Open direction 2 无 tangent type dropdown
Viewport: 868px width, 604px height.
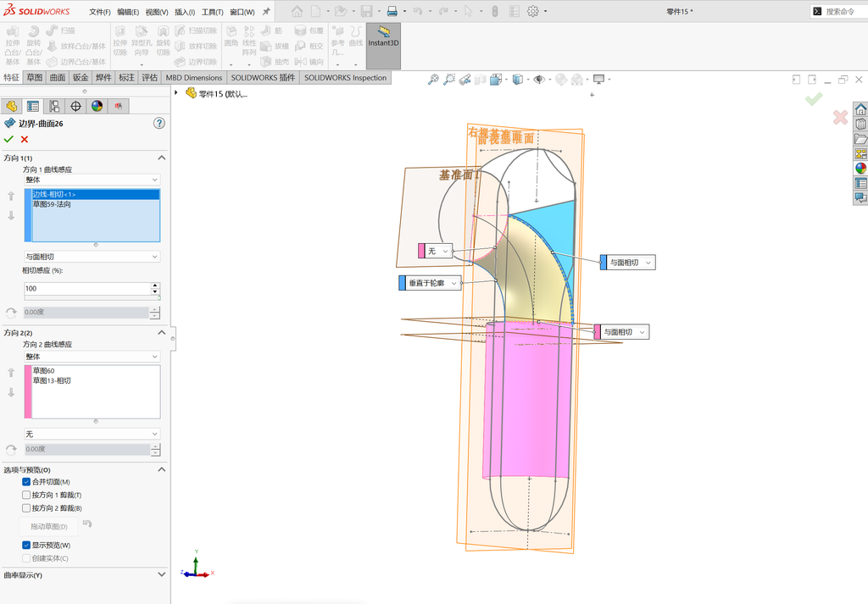tap(92, 435)
